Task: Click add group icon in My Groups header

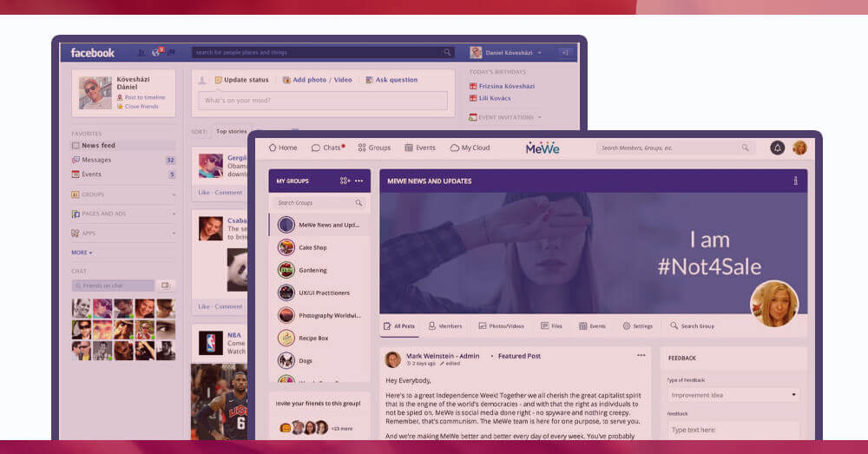Action: coord(345,181)
